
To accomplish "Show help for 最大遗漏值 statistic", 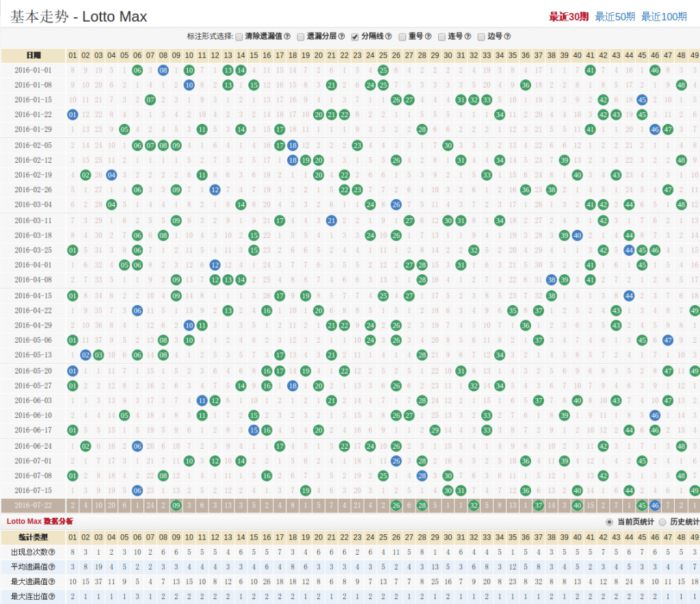I will (51, 581).
